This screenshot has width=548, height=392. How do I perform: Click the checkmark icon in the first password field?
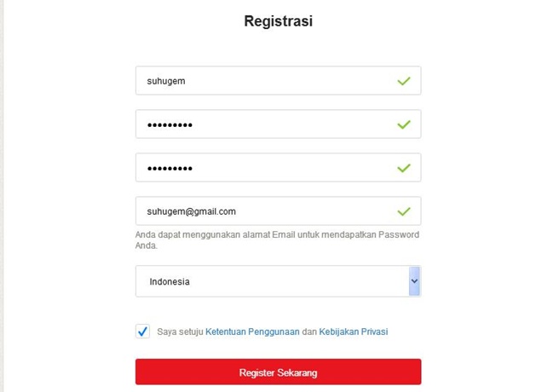403,124
